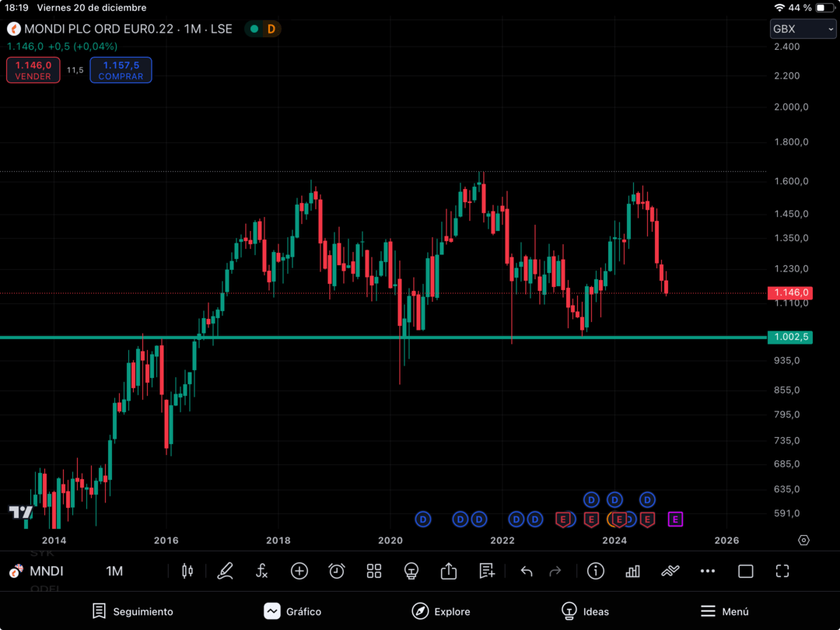Viewport: 840px width, 630px height.
Task: Open the chart layout grid selector
Action: 374,571
